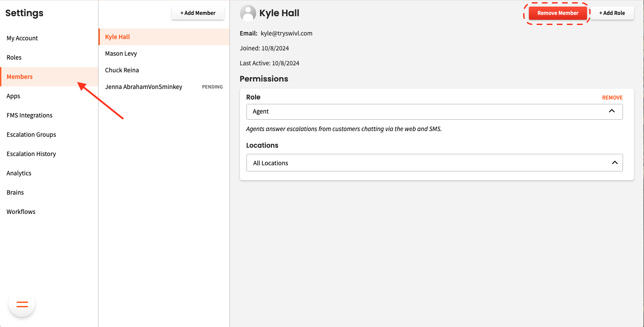Open Escalation Groups settings
The height and width of the screenshot is (327, 644).
[31, 135]
